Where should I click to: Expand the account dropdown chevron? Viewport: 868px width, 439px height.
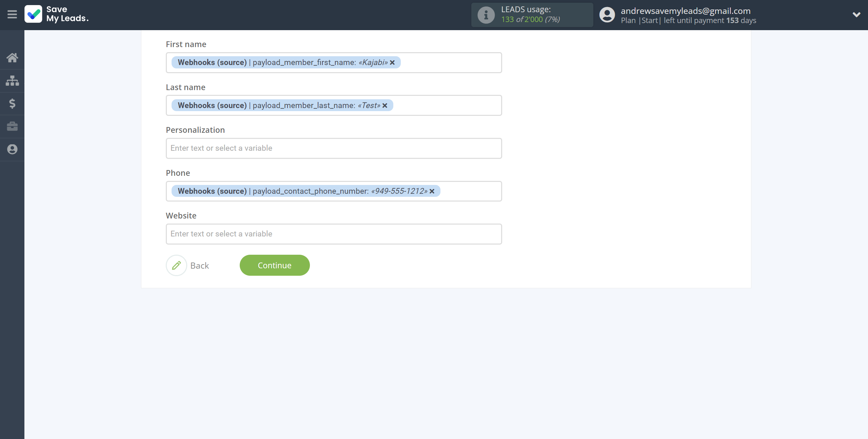(856, 15)
